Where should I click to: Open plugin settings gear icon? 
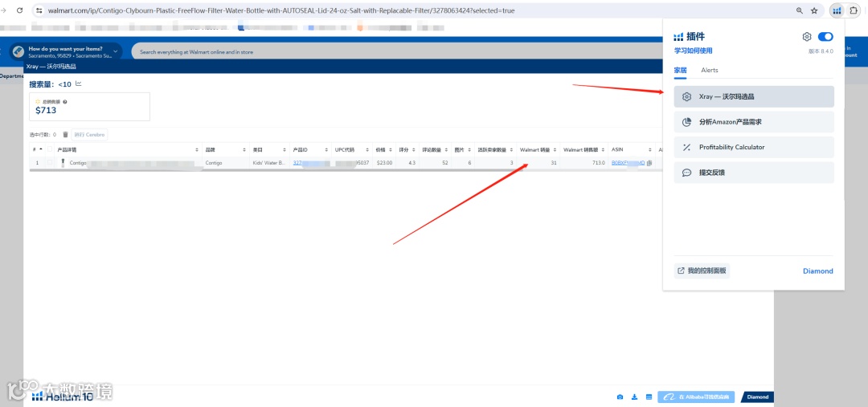pyautogui.click(x=807, y=36)
